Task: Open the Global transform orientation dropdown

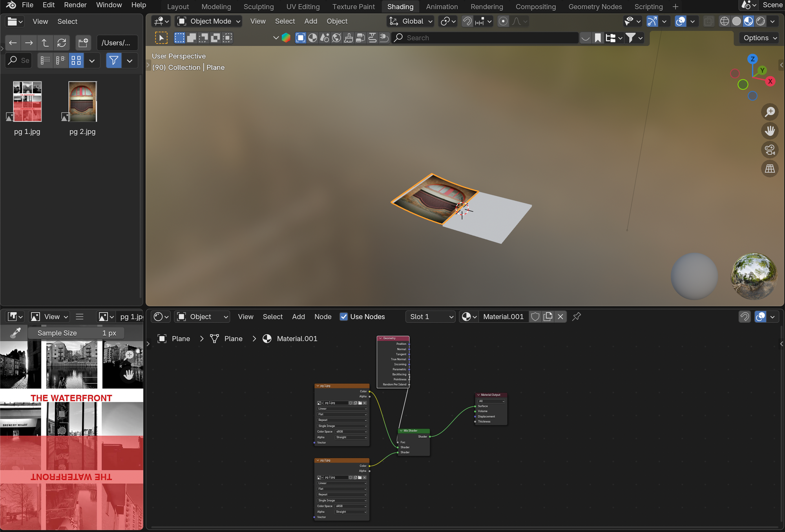Action: coord(411,21)
